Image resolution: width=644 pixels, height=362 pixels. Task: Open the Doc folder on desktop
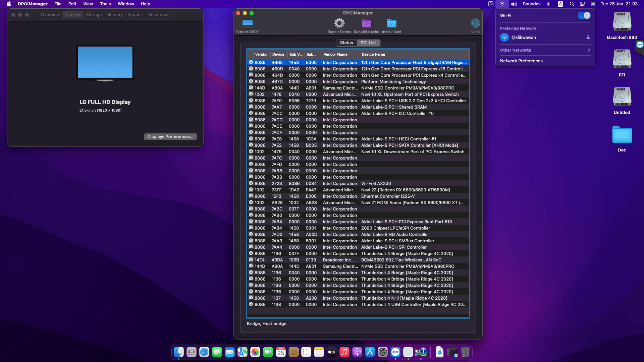(x=622, y=135)
